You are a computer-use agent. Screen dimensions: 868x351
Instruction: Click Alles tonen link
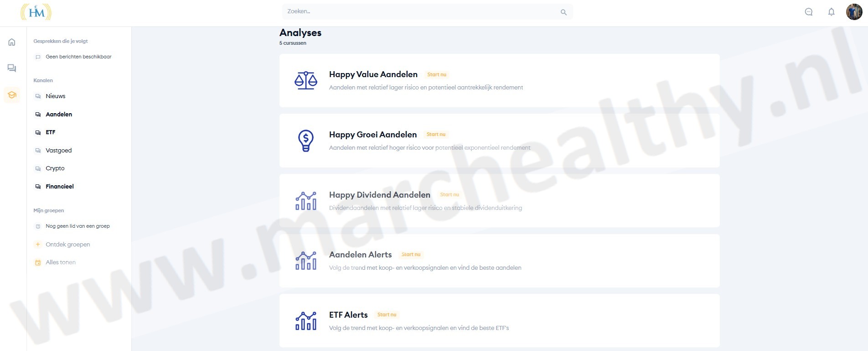[x=60, y=262]
